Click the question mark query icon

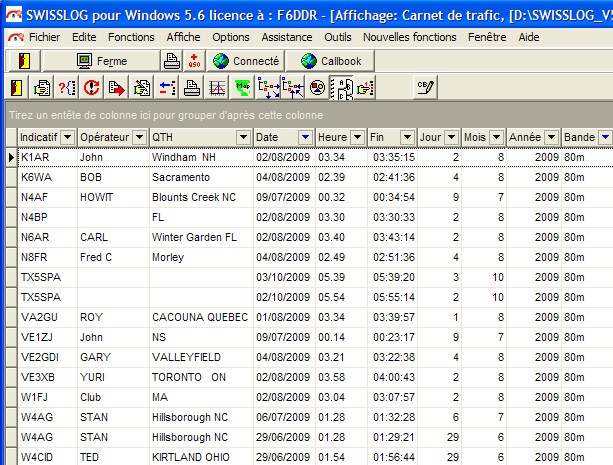coord(66,88)
